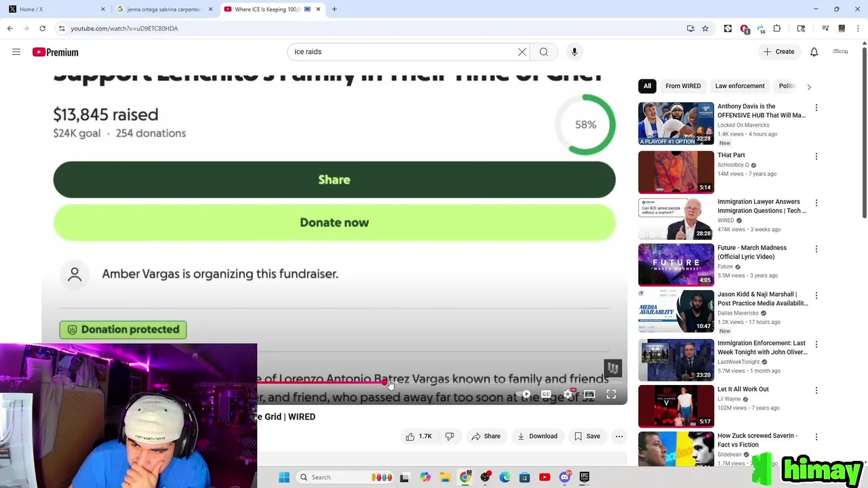
Task: Submit search with magnifying glass button
Action: tap(544, 52)
